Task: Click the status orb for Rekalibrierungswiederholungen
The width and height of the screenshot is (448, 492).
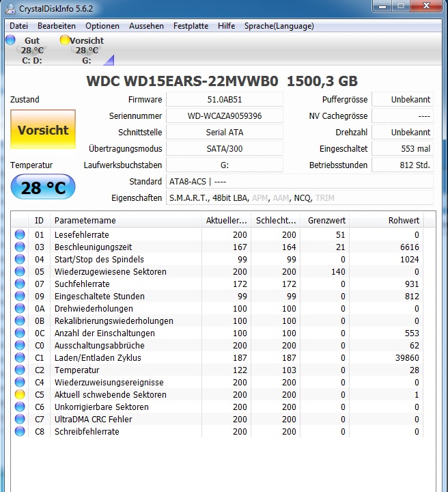Action: [x=20, y=320]
